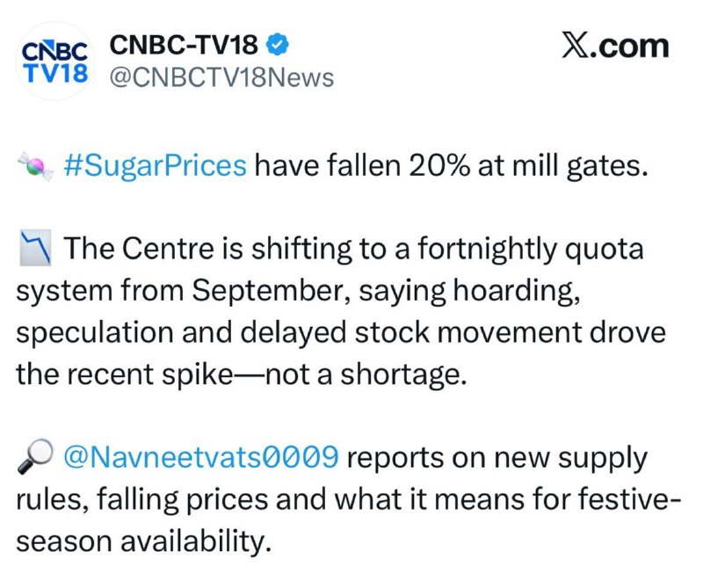Click the candy emoji before #SugarPrices
Viewport: 703px width, 588px height.
(x=35, y=166)
